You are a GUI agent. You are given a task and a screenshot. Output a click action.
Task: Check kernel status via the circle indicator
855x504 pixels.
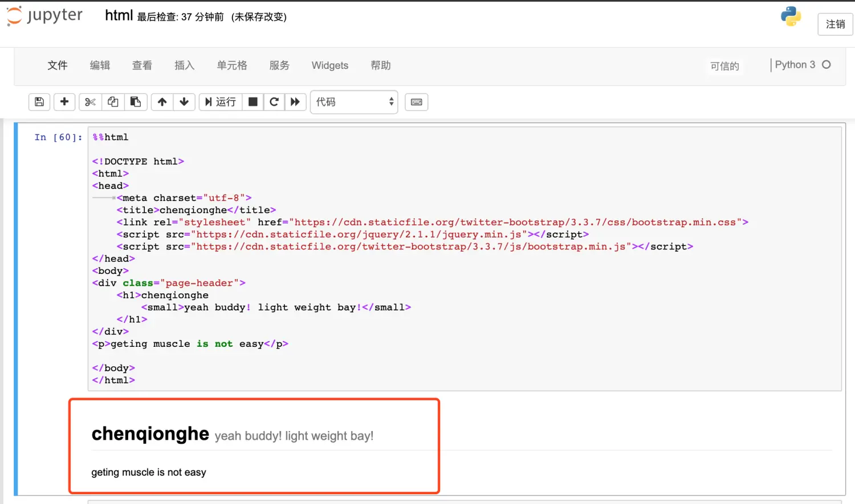tap(826, 65)
